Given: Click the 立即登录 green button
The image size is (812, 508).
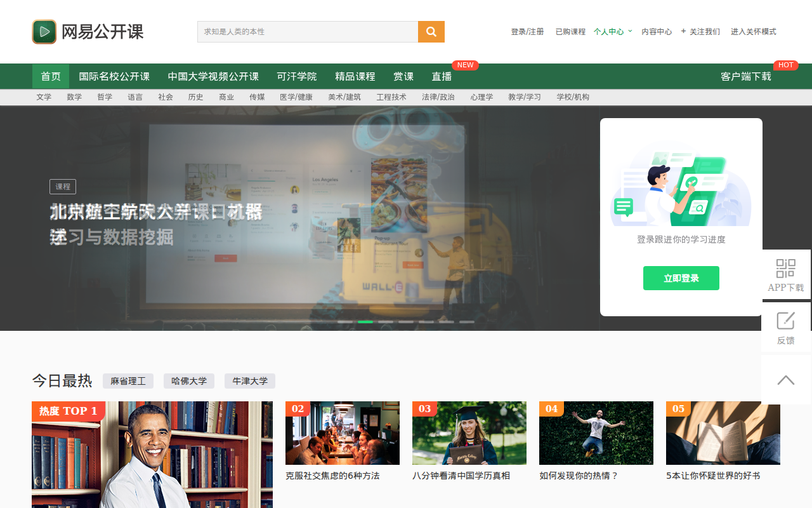Looking at the screenshot, I should click(681, 278).
